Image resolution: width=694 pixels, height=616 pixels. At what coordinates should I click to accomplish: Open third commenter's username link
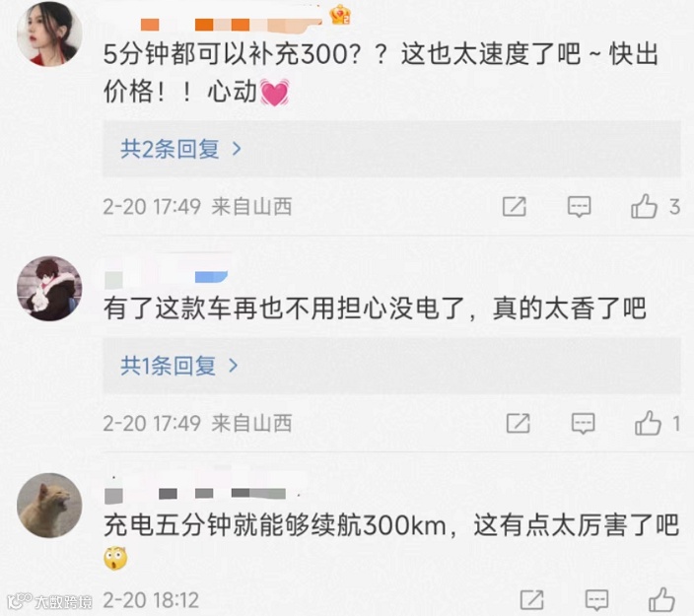tap(195, 492)
